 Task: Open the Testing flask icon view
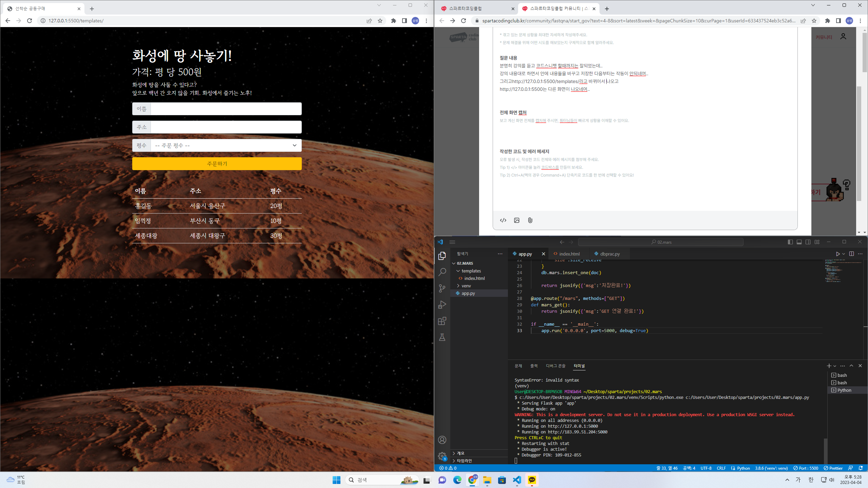coord(442,337)
